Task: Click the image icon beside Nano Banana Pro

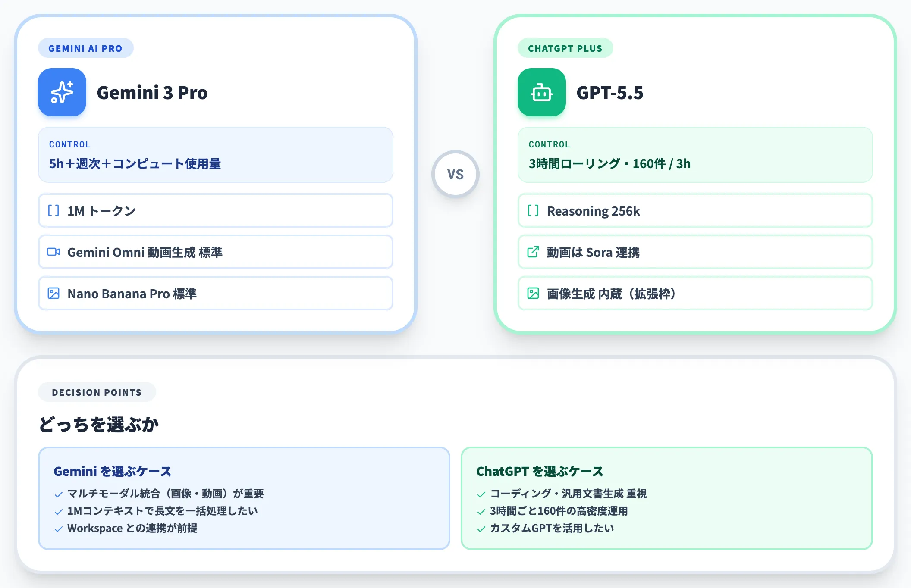Action: 53,293
